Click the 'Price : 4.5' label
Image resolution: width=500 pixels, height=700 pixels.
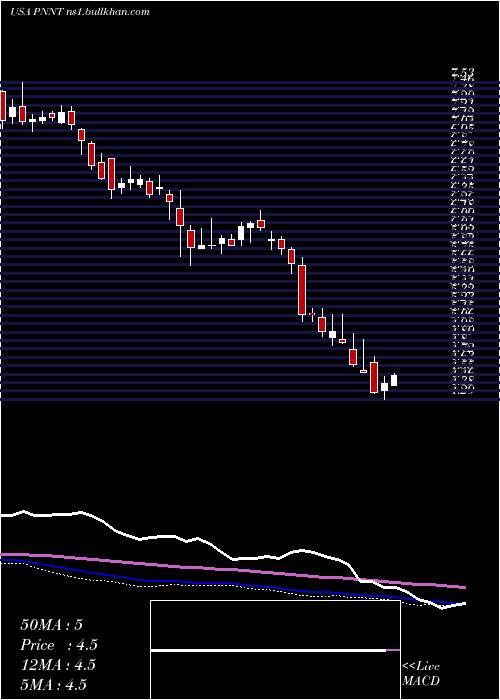[59, 645]
